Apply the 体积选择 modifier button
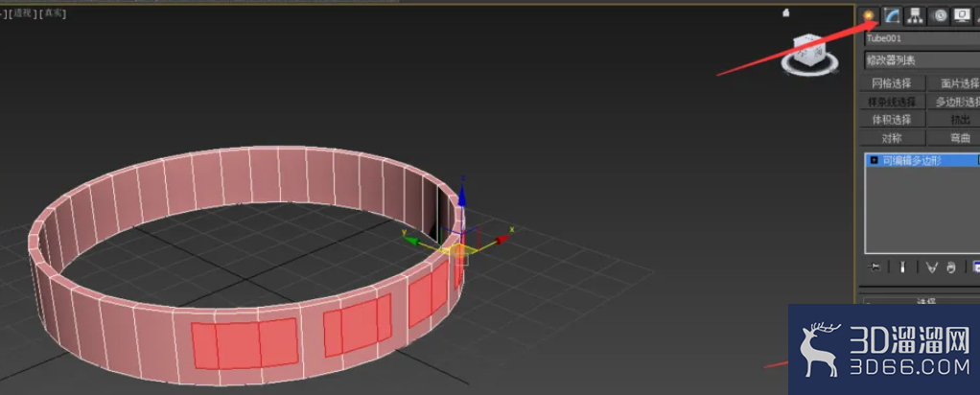 892,120
